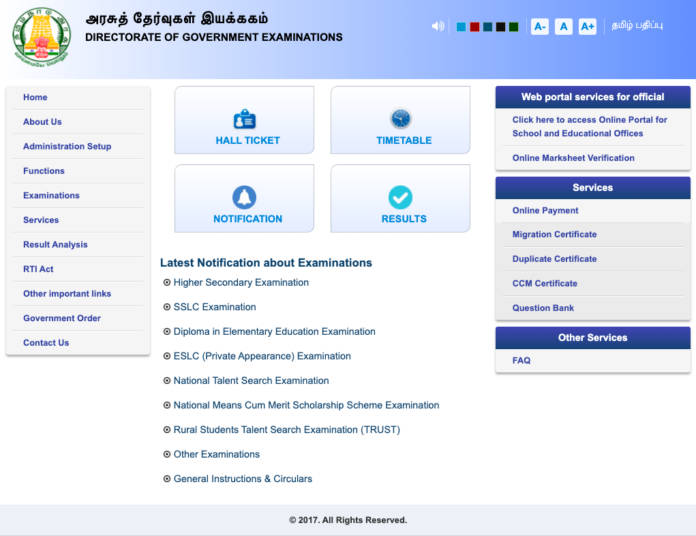Open the RESULTS label link
This screenshot has height=536, width=696.
(403, 219)
